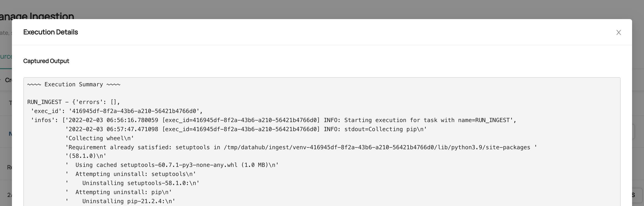The image size is (644, 206).
Task: Click the RUN_INGEST errors line
Action: (73, 102)
